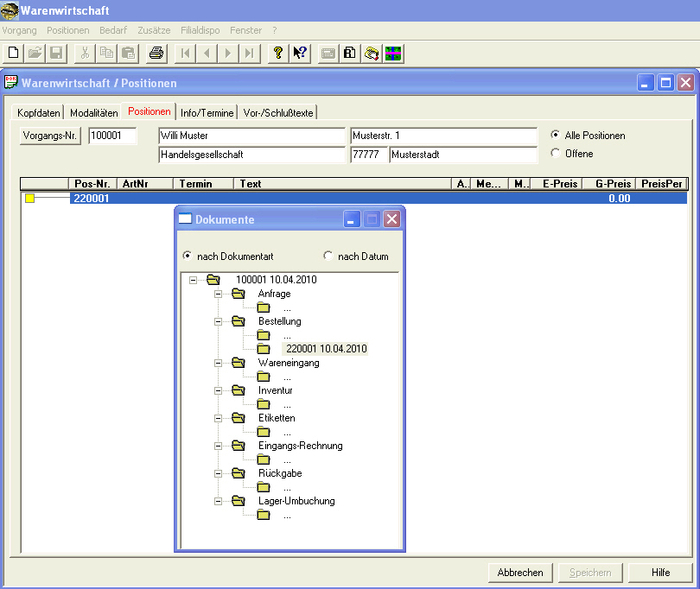Select the 'Lager-Umbuchung' tree label
Viewport: 700px width, 589px height.
pos(296,501)
